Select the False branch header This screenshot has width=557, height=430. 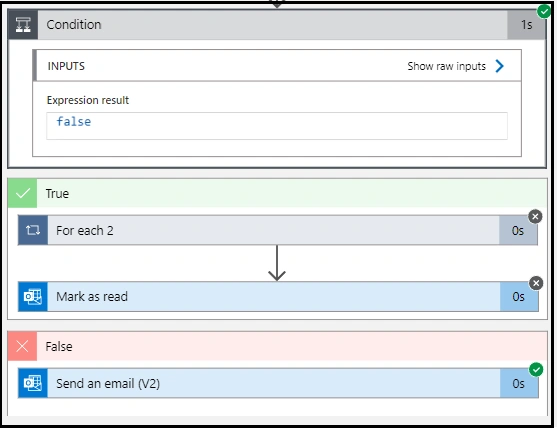[x=277, y=346]
